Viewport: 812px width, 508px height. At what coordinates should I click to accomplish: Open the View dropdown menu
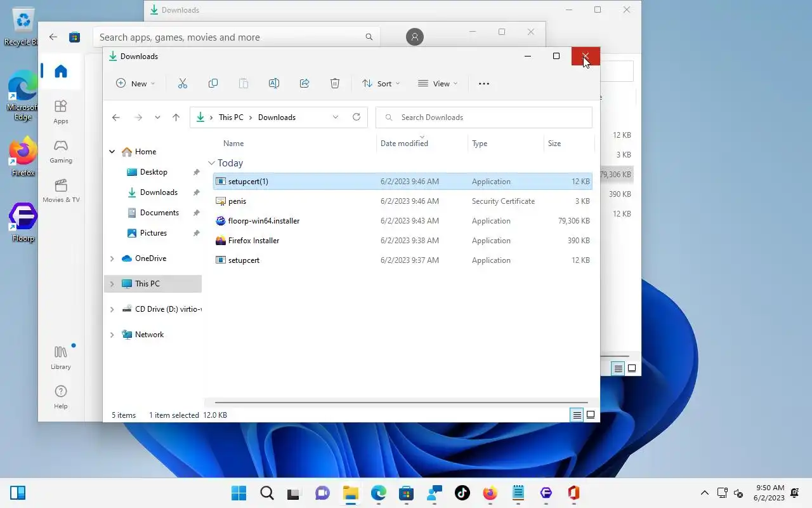tap(438, 83)
